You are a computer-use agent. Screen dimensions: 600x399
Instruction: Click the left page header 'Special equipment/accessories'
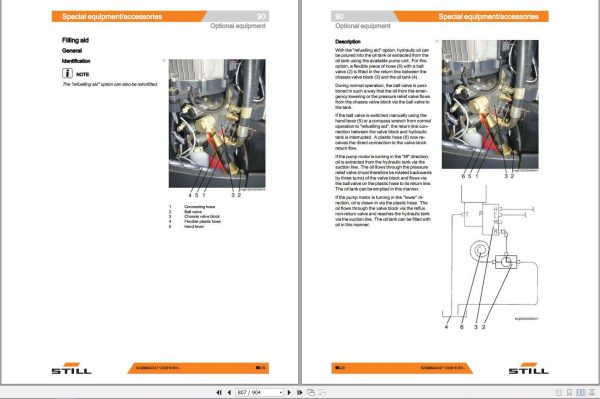pyautogui.click(x=112, y=16)
